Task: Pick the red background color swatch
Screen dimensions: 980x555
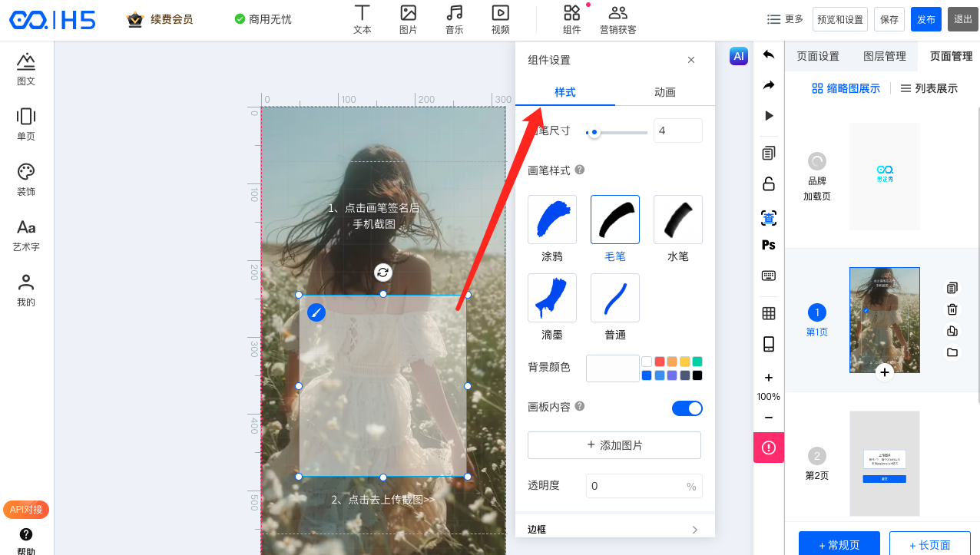Action: [x=660, y=362]
